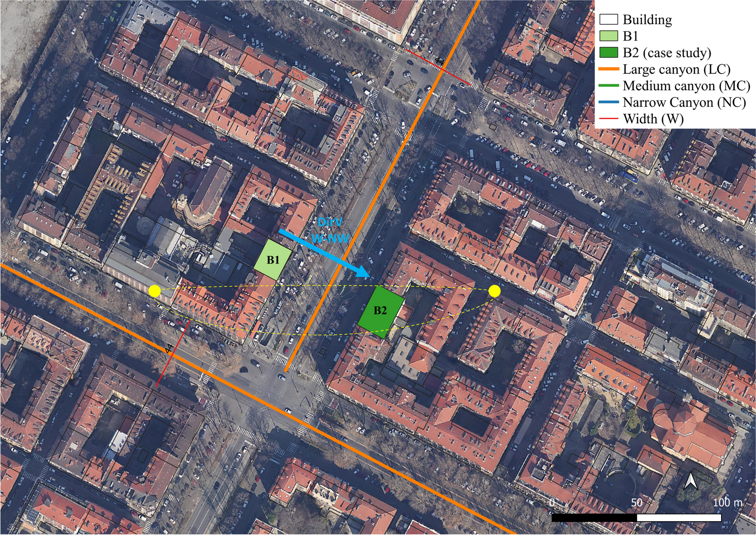Click the "Width (W)" legend text

tap(653, 119)
